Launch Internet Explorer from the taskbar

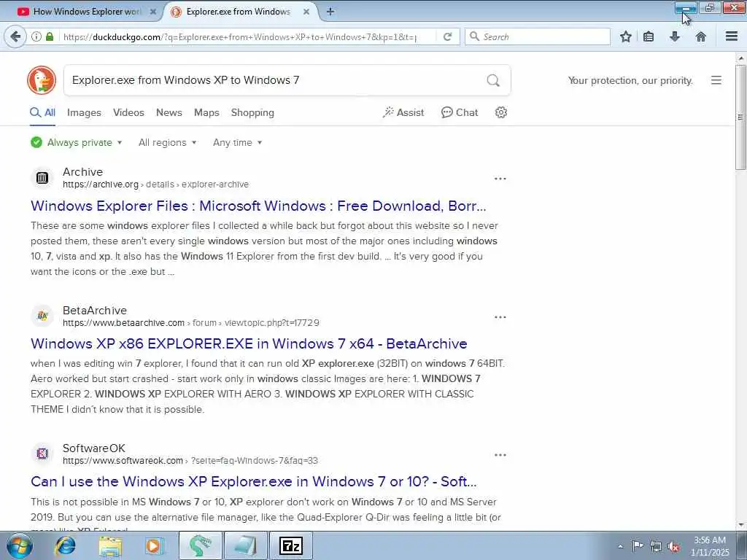click(x=65, y=545)
